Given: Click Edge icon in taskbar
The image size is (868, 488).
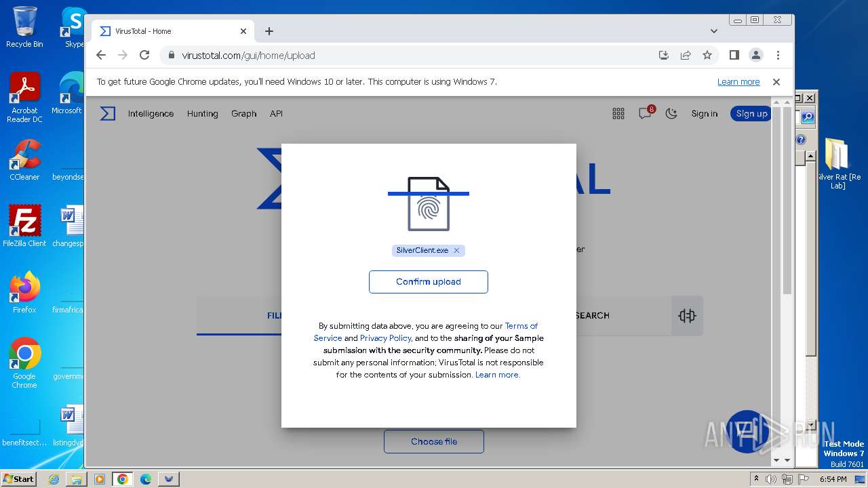Looking at the screenshot, I should pyautogui.click(x=146, y=479).
